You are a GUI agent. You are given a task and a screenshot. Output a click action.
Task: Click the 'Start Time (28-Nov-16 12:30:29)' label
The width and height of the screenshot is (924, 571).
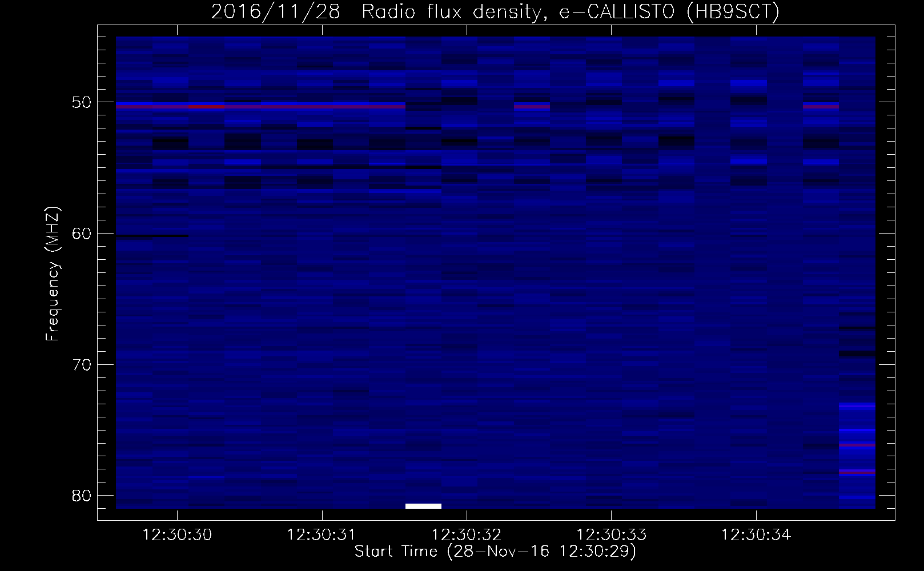(495, 552)
